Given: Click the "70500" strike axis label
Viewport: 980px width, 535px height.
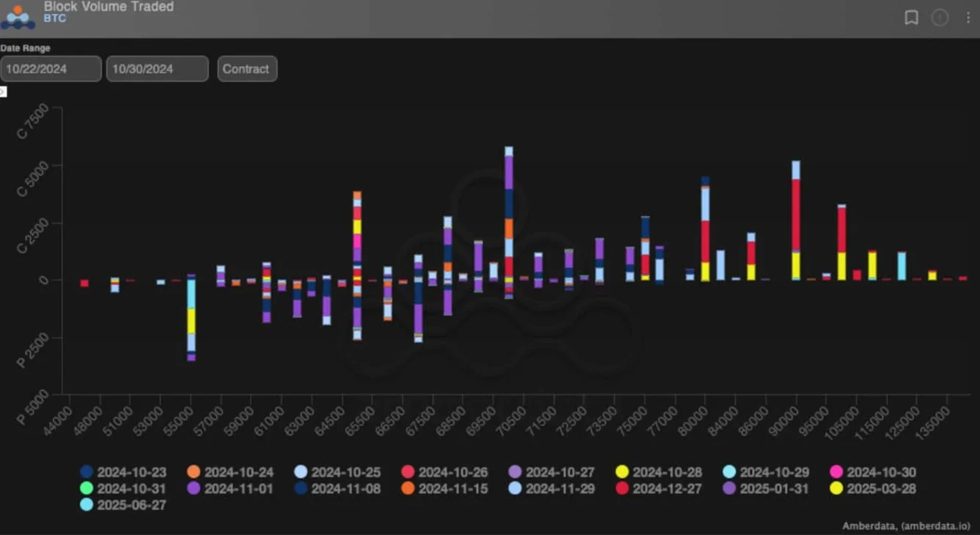Looking at the screenshot, I should [511, 421].
